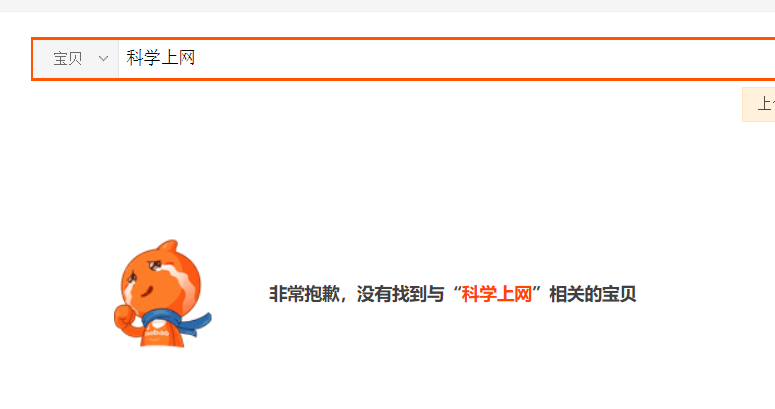Place cursor after 科学上网 text in search box

[x=197, y=58]
